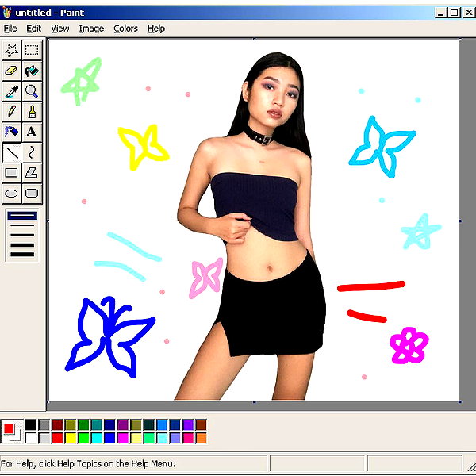Click the 'untitled - Paint' title text

49,13
